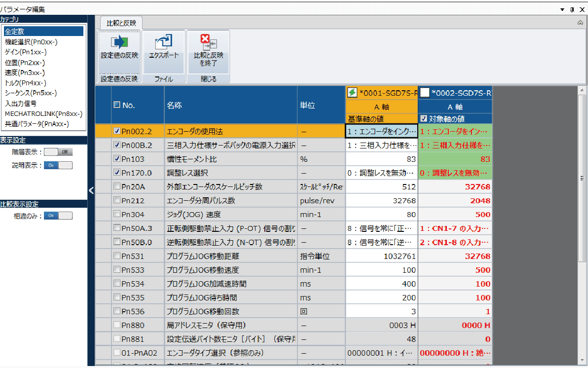The image size is (588, 368).
Task: Choose MECHATROLINK(Pn8xx-) category
Action: click(x=38, y=113)
